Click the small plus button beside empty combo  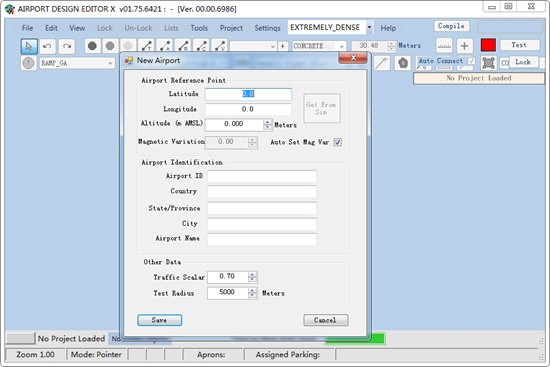[x=283, y=46]
